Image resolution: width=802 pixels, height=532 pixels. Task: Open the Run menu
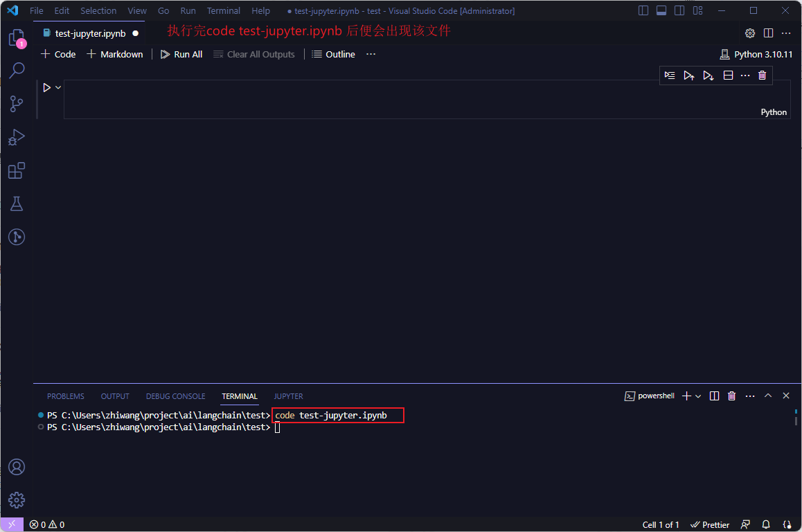(188, 11)
